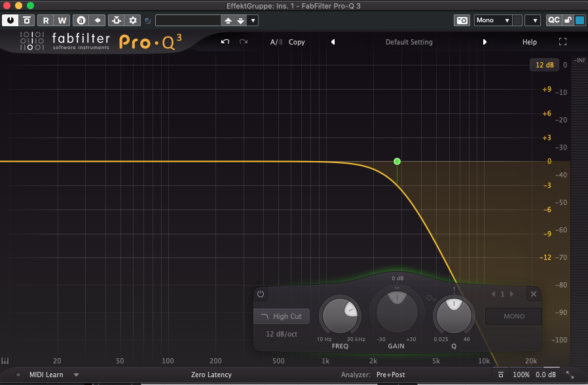Go to next preset with right triangle
Image resolution: width=588 pixels, height=385 pixels.
coord(485,42)
